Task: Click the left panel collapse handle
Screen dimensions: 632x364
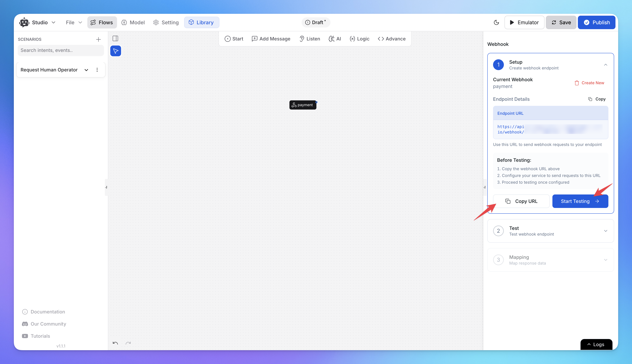Action: (106, 187)
